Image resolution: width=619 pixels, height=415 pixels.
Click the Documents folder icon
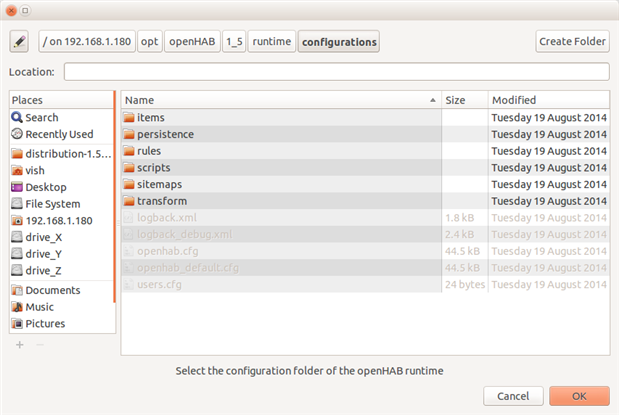(x=17, y=290)
